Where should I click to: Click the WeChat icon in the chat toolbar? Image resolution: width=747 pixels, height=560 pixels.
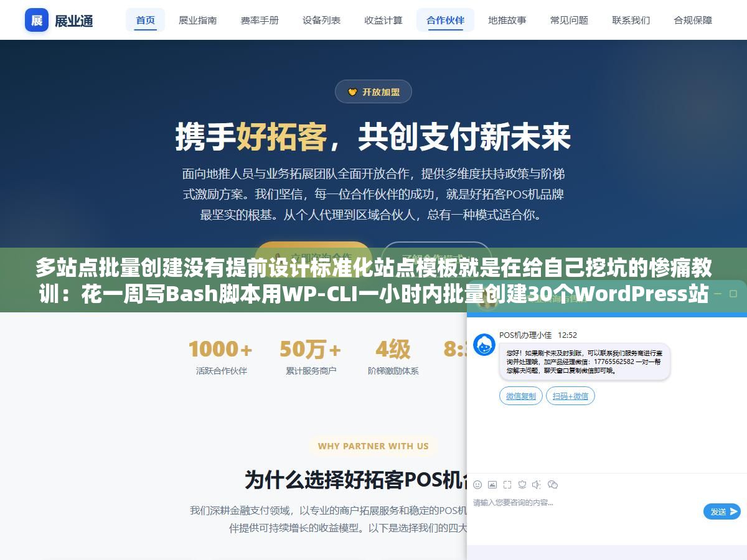(x=552, y=485)
